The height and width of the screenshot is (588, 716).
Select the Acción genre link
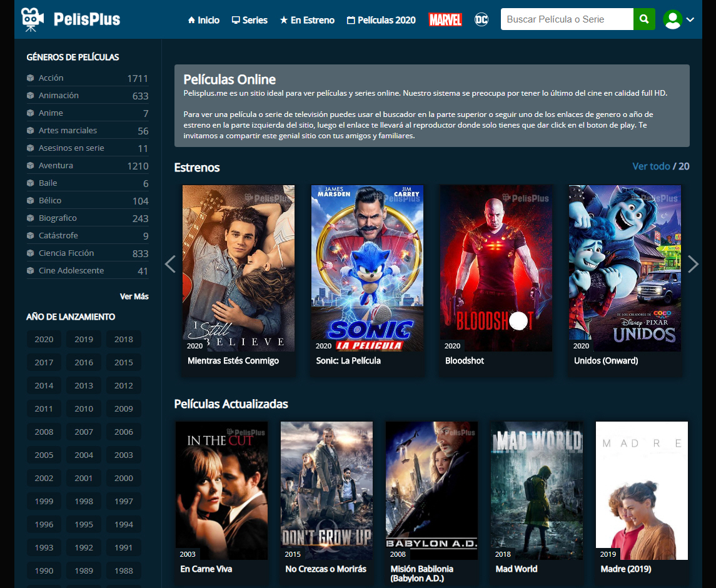(x=51, y=78)
